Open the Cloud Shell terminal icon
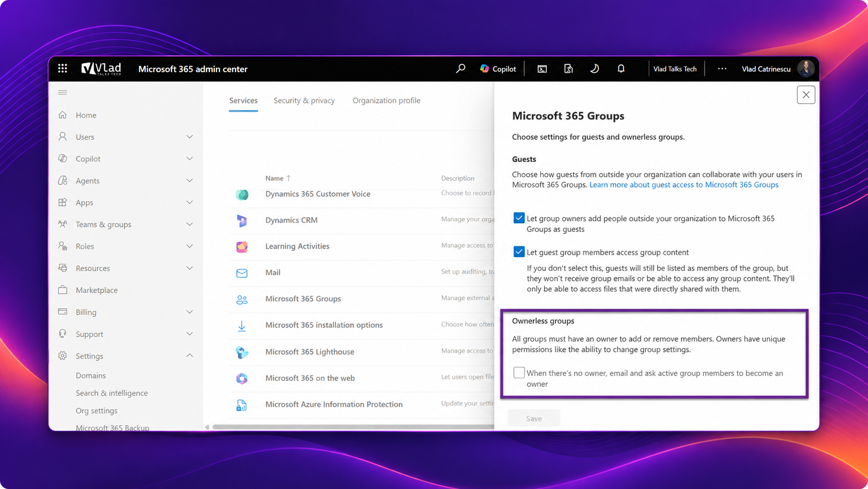The width and height of the screenshot is (868, 489). (542, 69)
